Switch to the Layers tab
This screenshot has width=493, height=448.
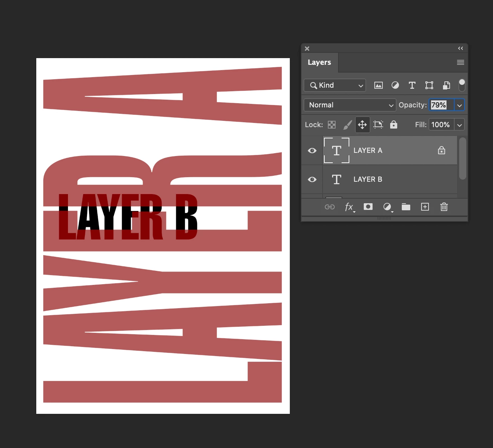click(x=319, y=62)
